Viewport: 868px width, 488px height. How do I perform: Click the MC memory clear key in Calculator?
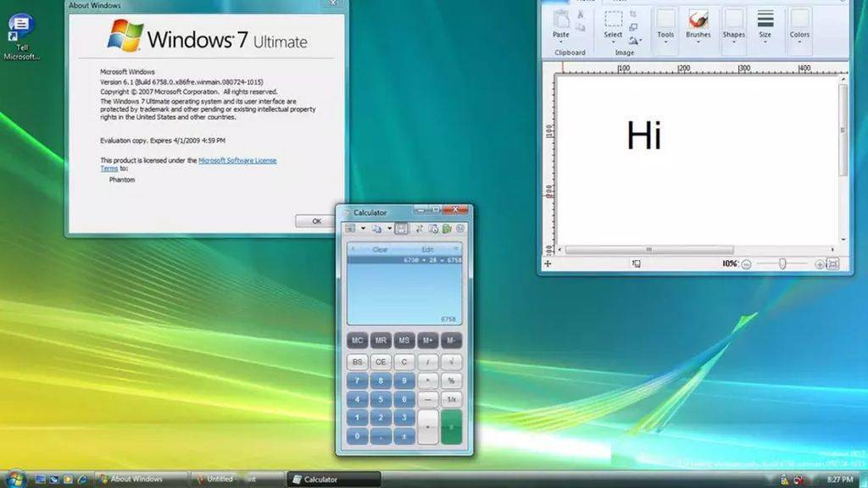(357, 341)
